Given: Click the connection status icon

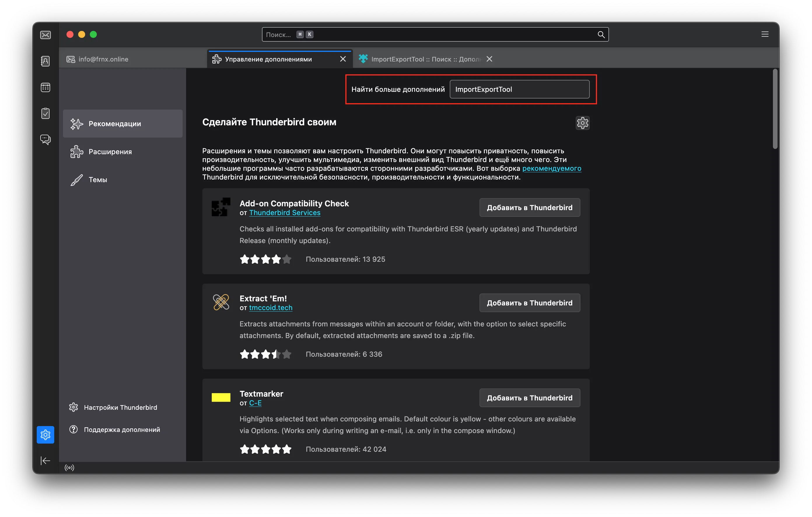Looking at the screenshot, I should point(69,468).
